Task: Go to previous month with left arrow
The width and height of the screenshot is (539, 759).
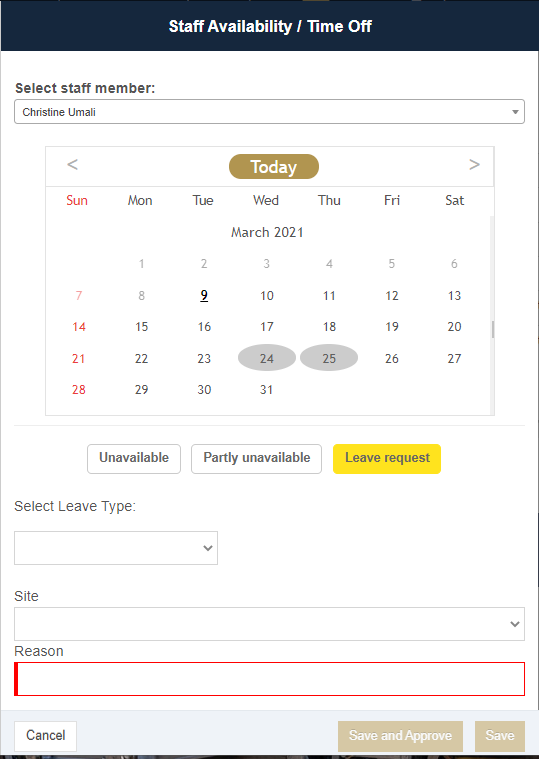Action: point(72,165)
